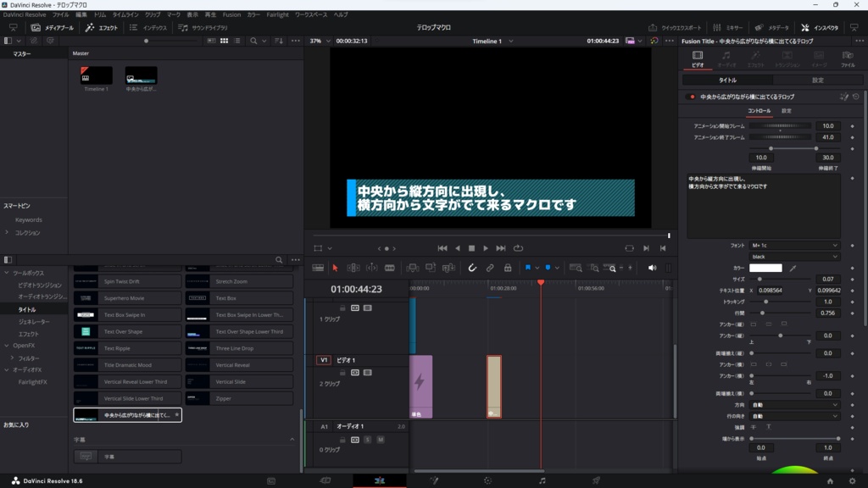Open the viewer zoom 37% dropdown
Image resolution: width=868 pixels, height=488 pixels.
[320, 41]
